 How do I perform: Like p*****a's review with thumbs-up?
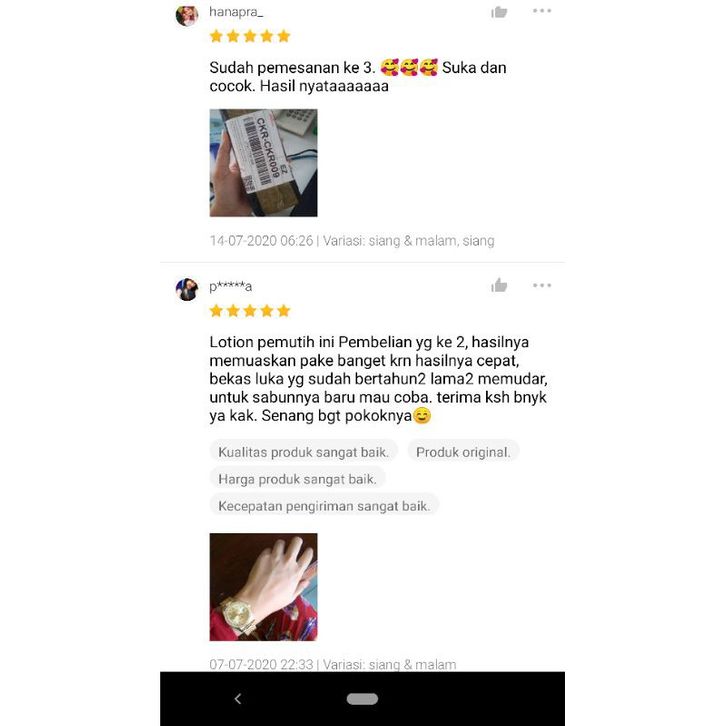499,285
